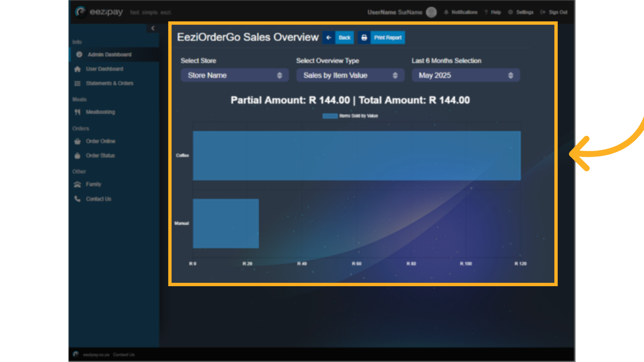Click the Order Status bag icon
The height and width of the screenshot is (362, 644).
pyautogui.click(x=77, y=156)
